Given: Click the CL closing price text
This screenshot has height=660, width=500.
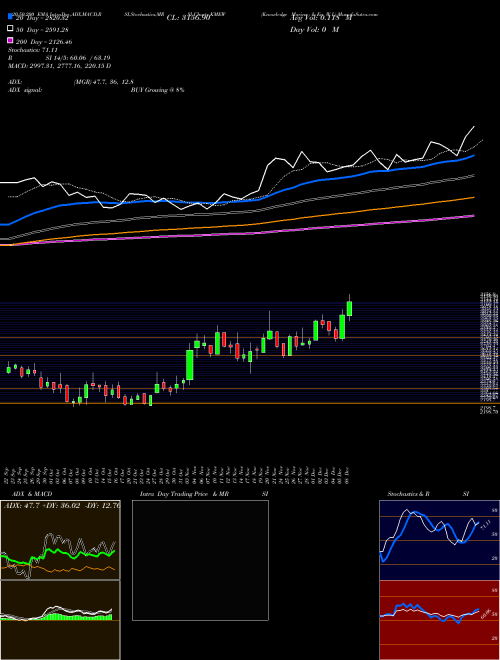Looking at the screenshot, I should coord(188,18).
